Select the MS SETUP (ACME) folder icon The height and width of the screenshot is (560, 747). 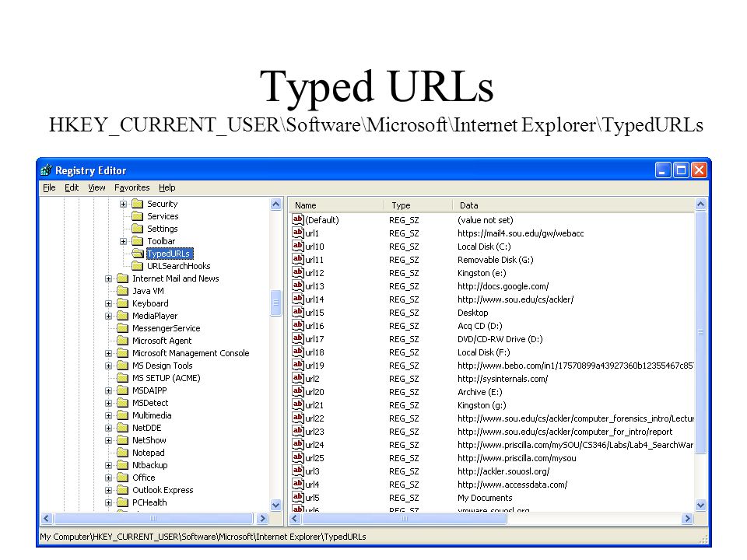pos(122,378)
